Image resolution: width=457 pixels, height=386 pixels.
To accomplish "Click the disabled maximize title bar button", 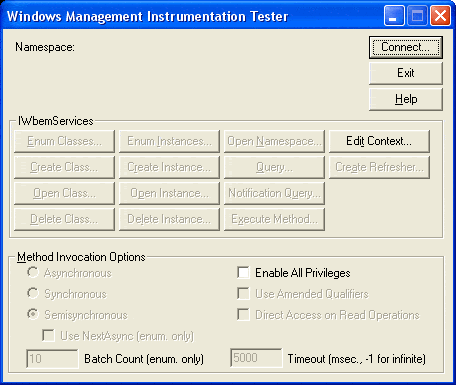I will tap(417, 16).
